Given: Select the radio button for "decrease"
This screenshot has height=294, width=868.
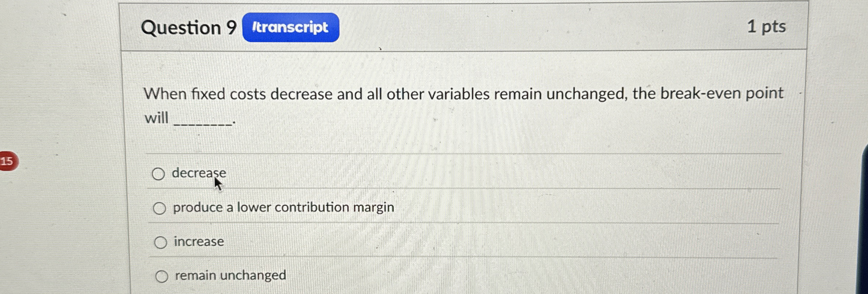Looking at the screenshot, I should (160, 174).
